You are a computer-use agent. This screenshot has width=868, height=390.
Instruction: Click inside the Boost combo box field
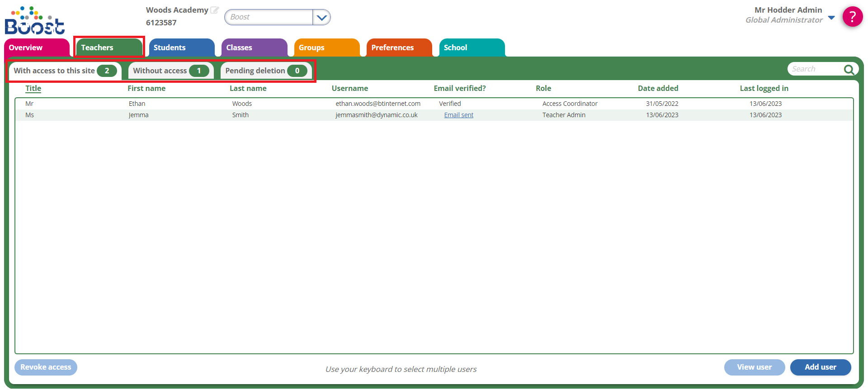point(269,17)
